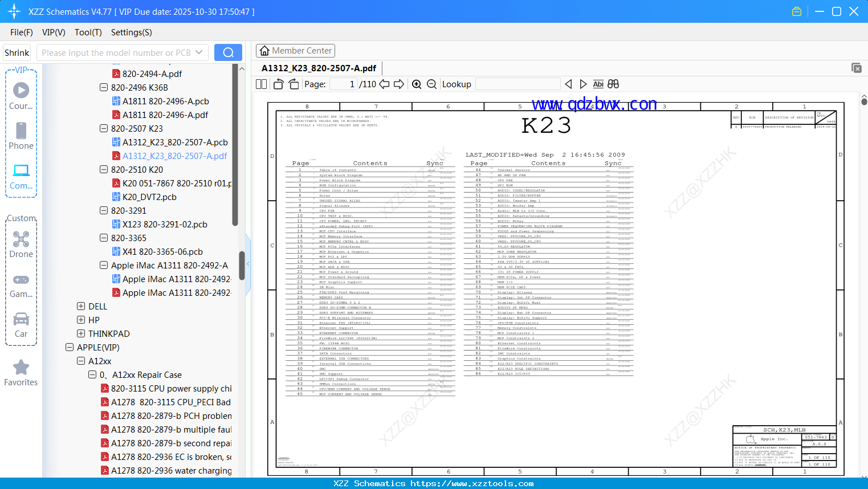The width and height of the screenshot is (868, 489).
Task: Click the restore panel icon beside the PDF tab
Action: (x=857, y=68)
